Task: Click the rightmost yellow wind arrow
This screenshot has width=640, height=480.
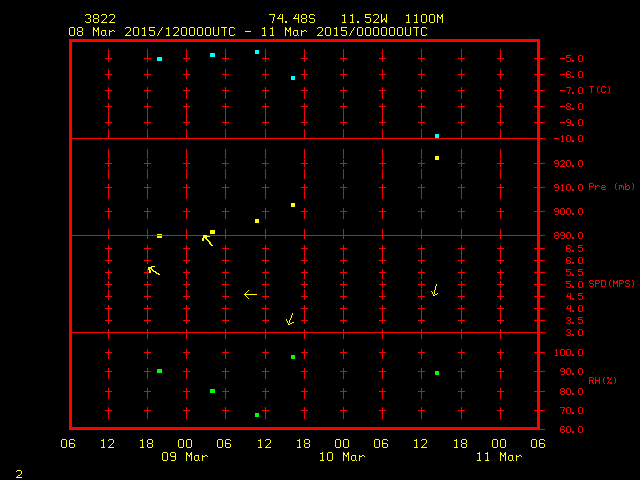Action: [434, 291]
